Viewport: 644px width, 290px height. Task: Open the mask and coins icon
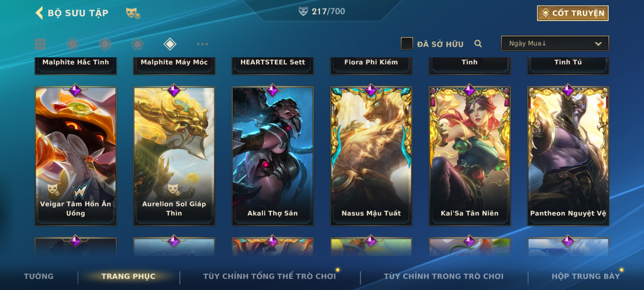point(133,13)
